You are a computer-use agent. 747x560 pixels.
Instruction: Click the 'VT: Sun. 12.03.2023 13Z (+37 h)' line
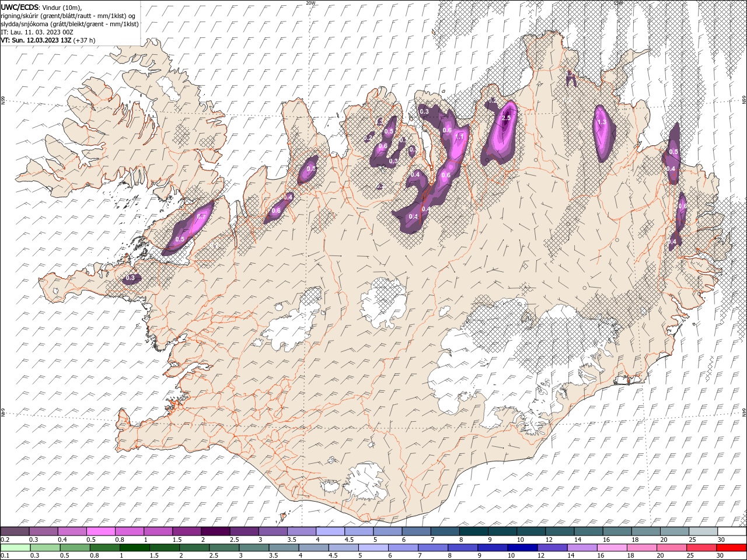click(x=48, y=40)
